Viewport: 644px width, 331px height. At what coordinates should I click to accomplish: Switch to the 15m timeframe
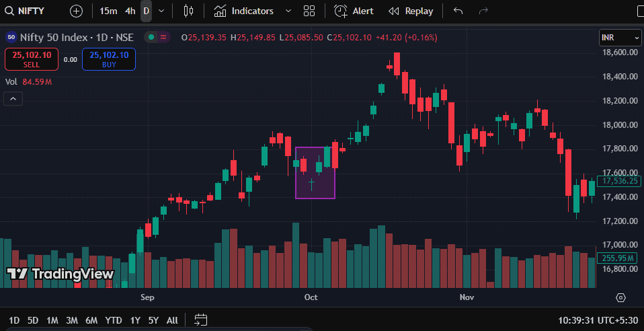108,11
